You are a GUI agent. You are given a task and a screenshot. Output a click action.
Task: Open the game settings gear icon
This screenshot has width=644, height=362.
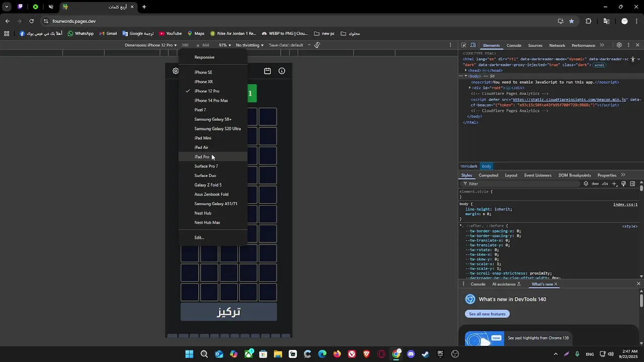[x=176, y=71]
